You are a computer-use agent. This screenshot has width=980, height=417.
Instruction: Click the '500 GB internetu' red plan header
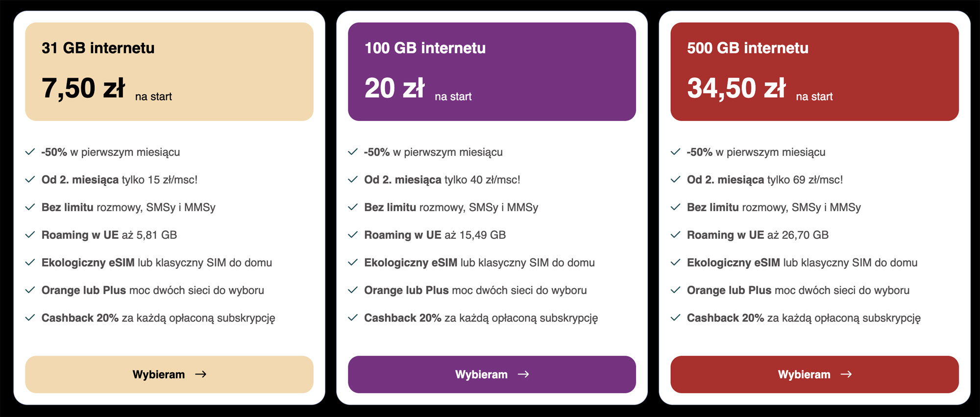(x=747, y=48)
